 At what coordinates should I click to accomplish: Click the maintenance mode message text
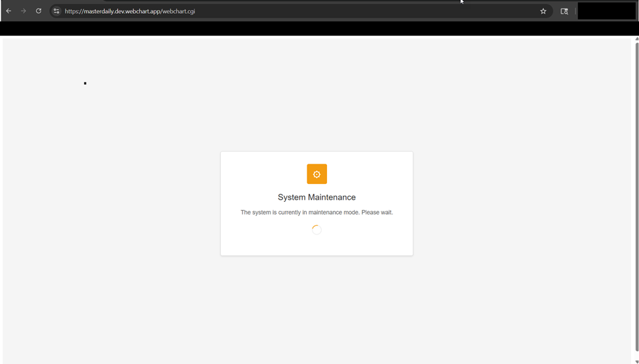click(317, 212)
